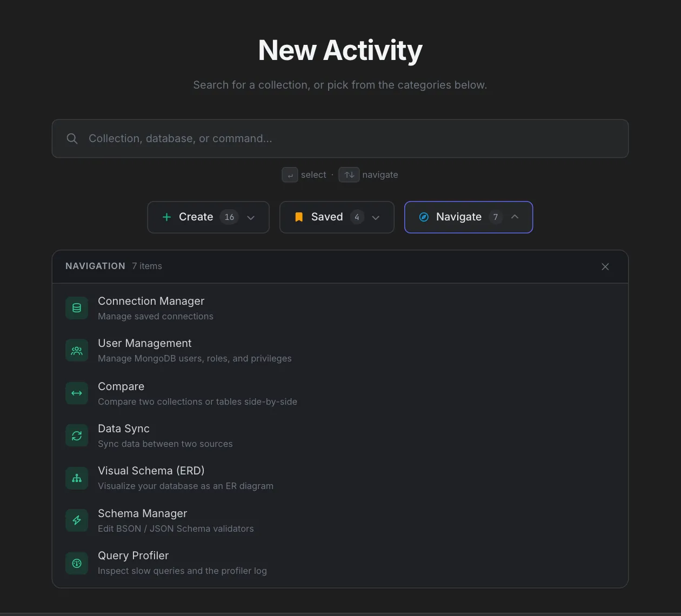681x616 pixels.
Task: Click the Create count badge 16
Action: [x=229, y=217]
